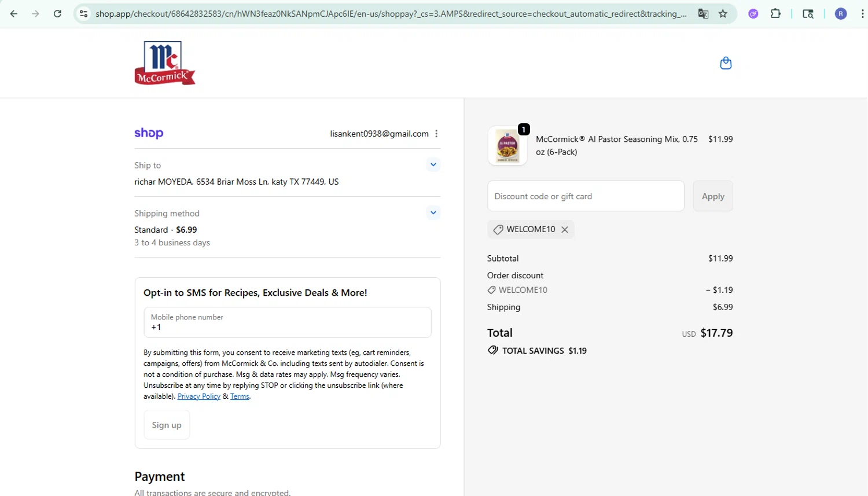
Task: Focus the Mobile phone number field
Action: point(288,322)
